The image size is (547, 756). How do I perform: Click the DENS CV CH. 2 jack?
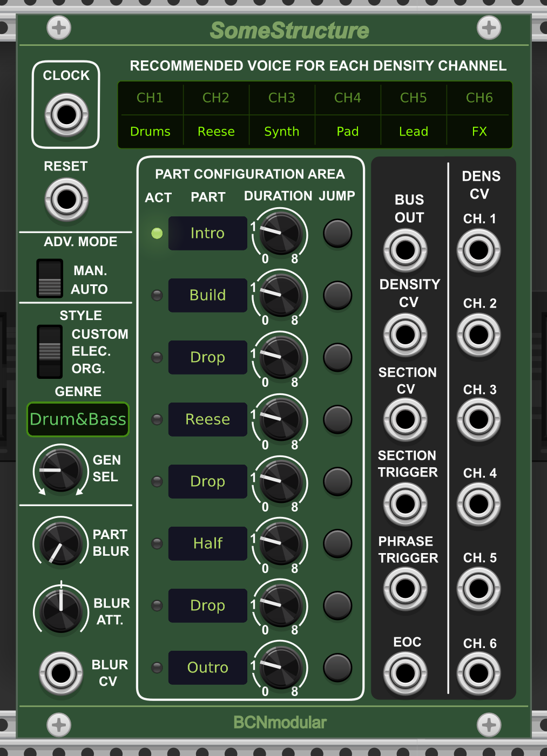coord(478,335)
